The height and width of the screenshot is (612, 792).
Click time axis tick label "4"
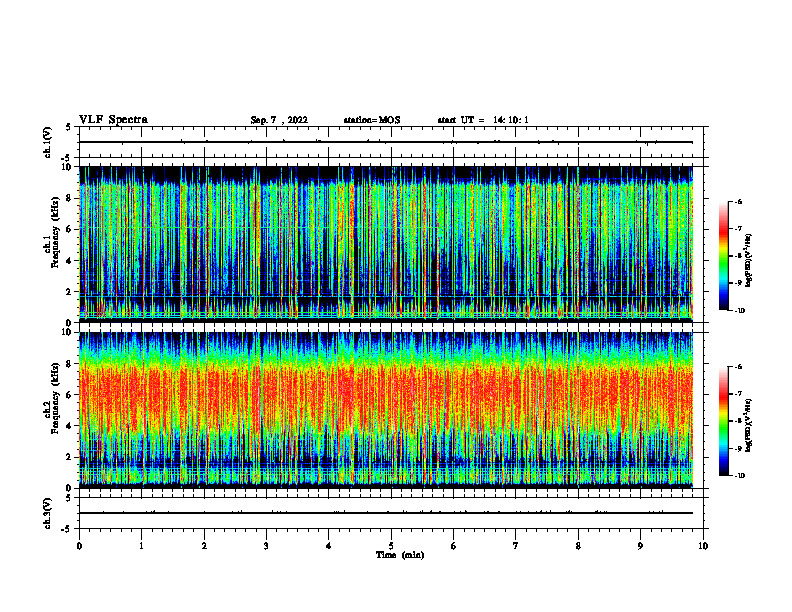pyautogui.click(x=329, y=546)
